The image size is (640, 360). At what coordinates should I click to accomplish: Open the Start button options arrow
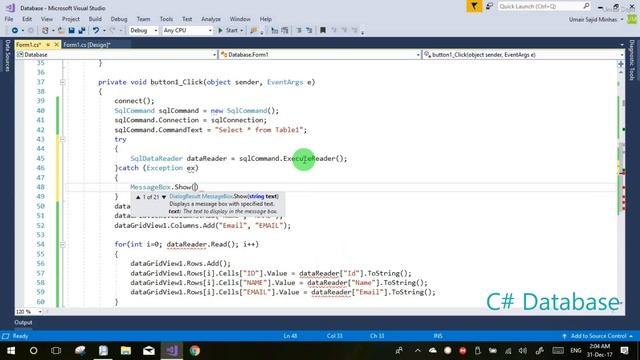pos(242,31)
